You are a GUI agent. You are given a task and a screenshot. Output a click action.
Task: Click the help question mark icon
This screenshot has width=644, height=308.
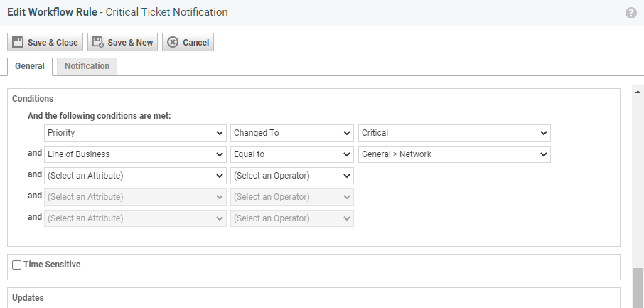click(630, 13)
